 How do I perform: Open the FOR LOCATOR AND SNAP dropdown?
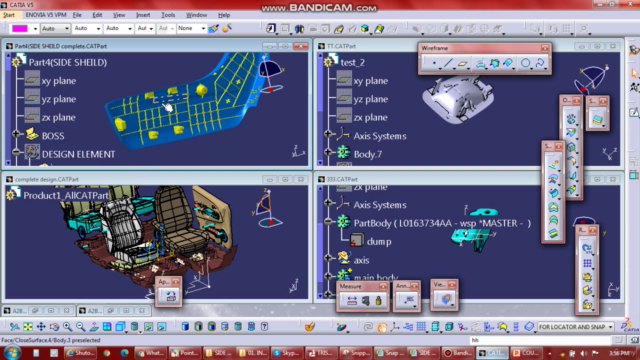pos(611,327)
